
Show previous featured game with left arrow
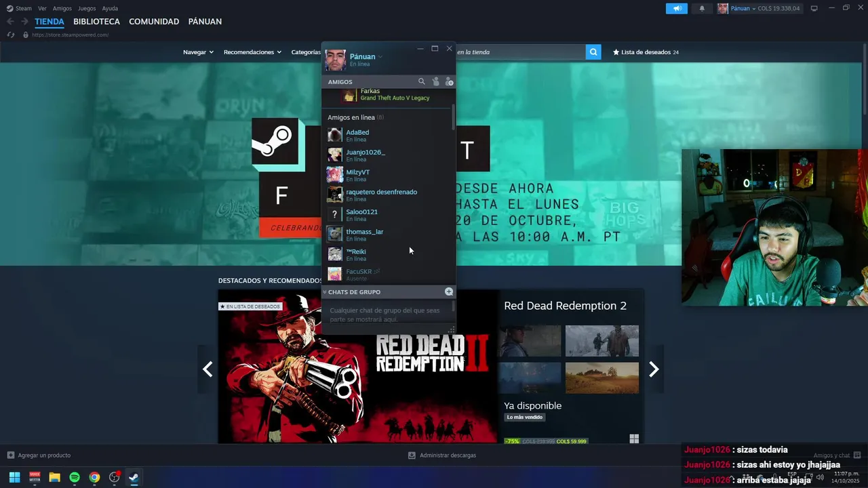(x=208, y=369)
